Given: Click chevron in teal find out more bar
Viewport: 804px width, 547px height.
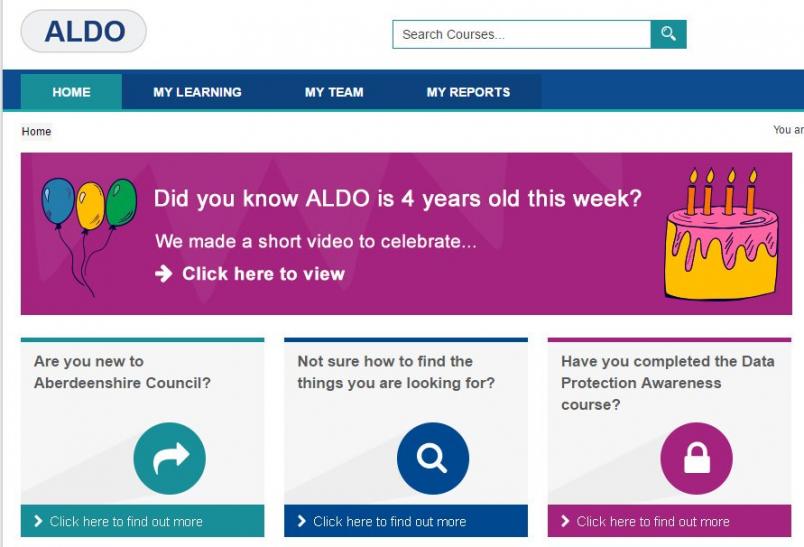Looking at the screenshot, I should coord(38,521).
